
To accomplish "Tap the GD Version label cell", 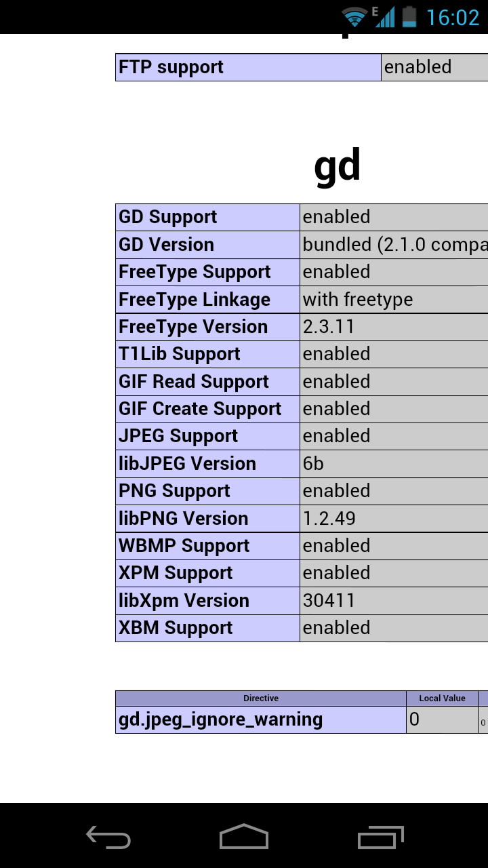I will click(167, 245).
